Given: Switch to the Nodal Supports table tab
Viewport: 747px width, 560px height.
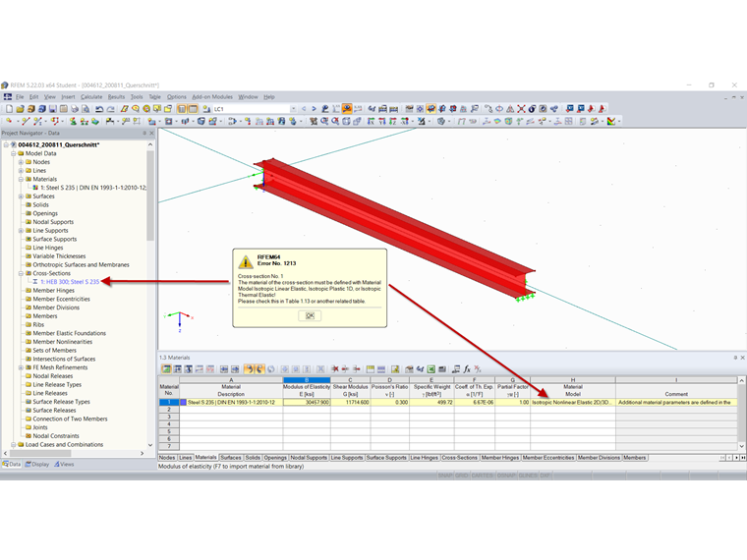Looking at the screenshot, I should [x=309, y=458].
